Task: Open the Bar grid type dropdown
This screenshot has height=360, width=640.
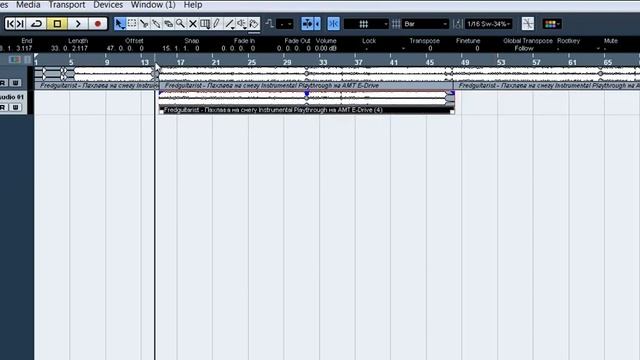Action: (x=425, y=24)
